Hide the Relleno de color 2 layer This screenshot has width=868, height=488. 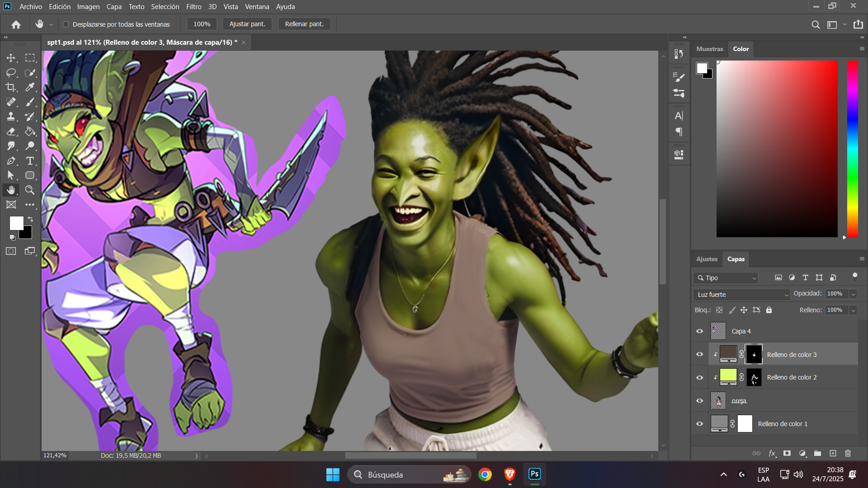tap(700, 377)
